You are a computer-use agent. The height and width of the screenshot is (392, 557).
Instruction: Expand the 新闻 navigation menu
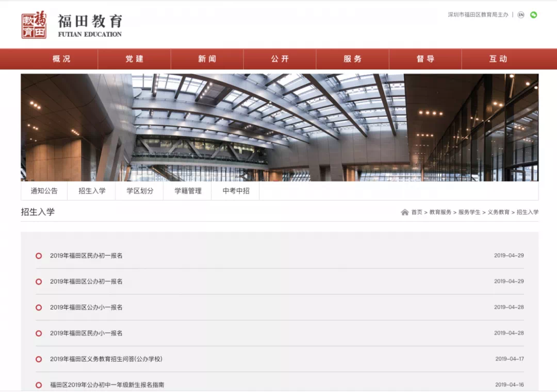click(x=207, y=59)
